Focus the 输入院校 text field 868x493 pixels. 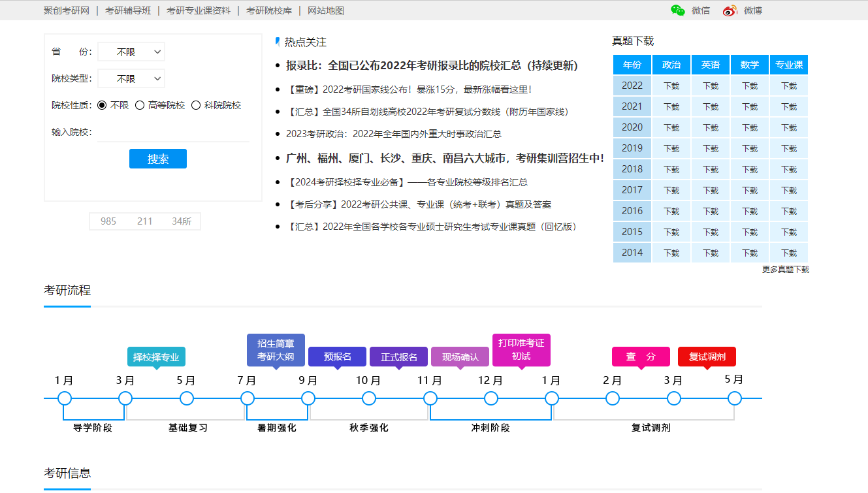coord(173,132)
